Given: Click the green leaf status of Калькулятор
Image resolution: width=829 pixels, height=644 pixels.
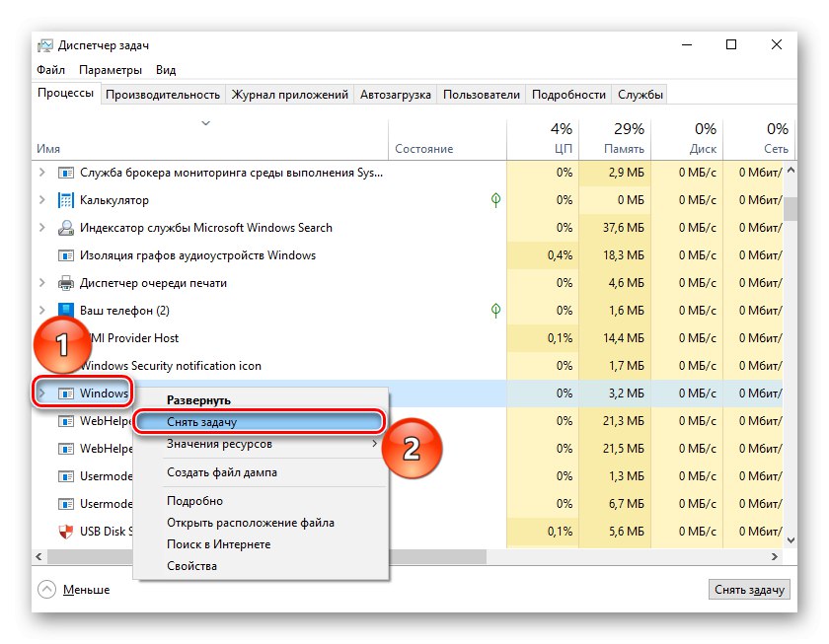Looking at the screenshot, I should [495, 199].
